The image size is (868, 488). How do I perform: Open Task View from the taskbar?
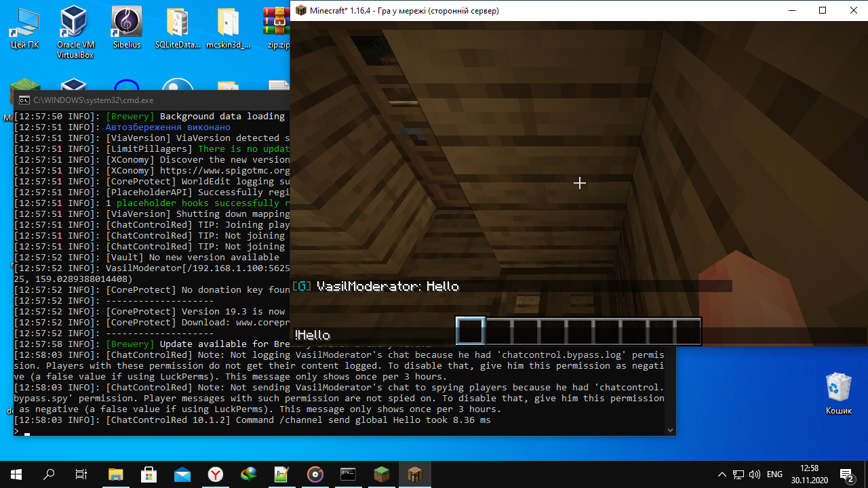point(81,474)
